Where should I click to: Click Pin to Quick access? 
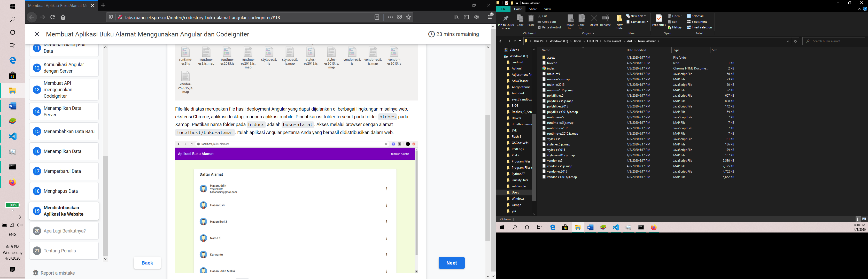click(506, 22)
